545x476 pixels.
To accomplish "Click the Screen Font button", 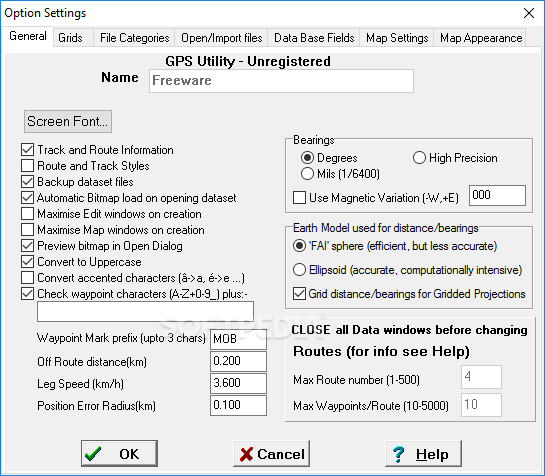I will (68, 121).
